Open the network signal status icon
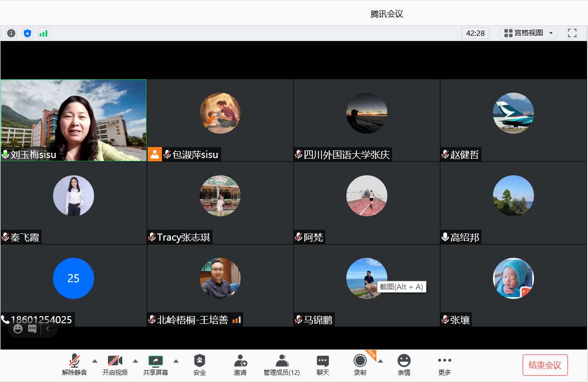 [x=43, y=33]
